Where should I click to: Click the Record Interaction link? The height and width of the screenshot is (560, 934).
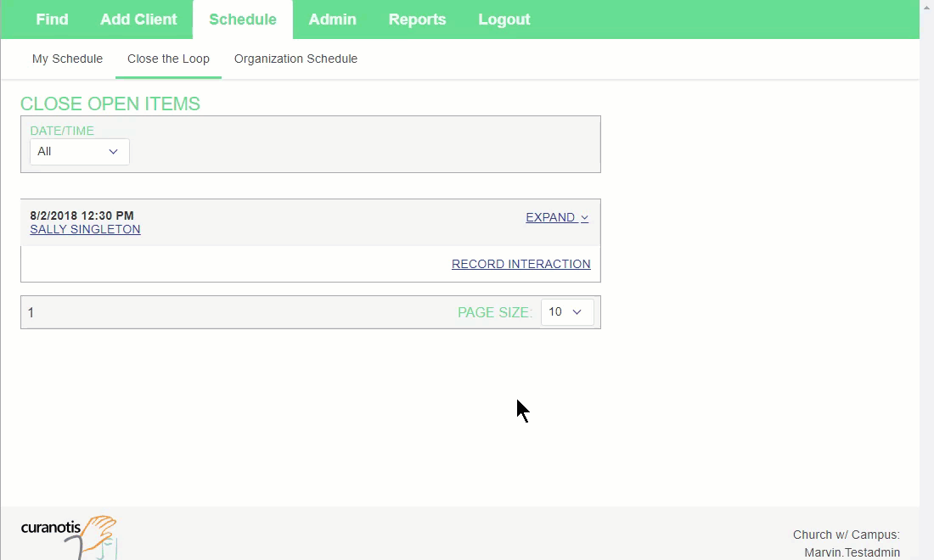pos(520,264)
